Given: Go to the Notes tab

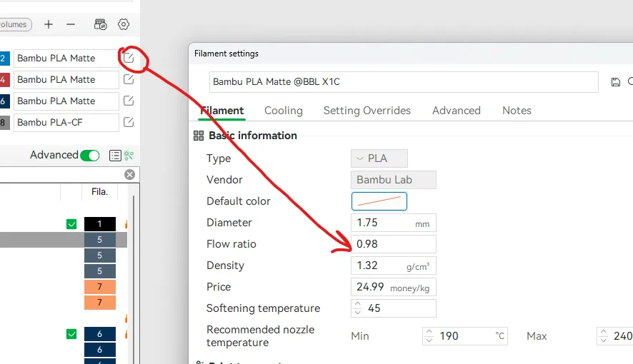Looking at the screenshot, I should [x=517, y=111].
